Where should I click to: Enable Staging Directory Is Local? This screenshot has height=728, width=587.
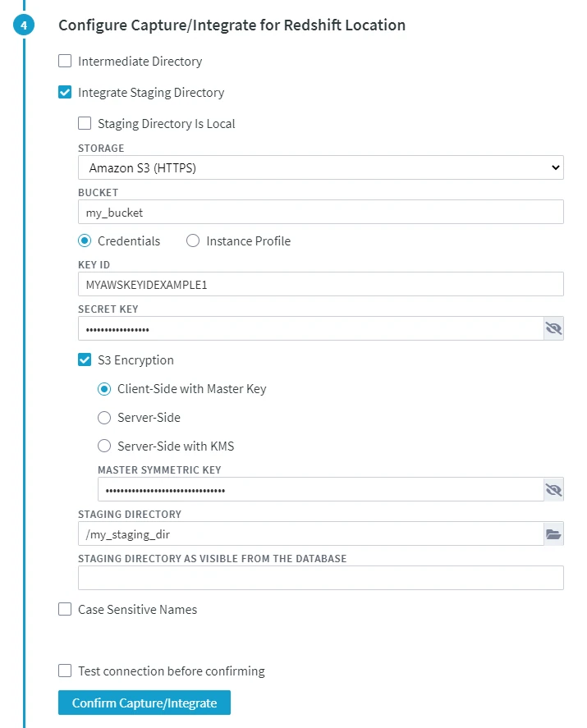pyautogui.click(x=84, y=123)
